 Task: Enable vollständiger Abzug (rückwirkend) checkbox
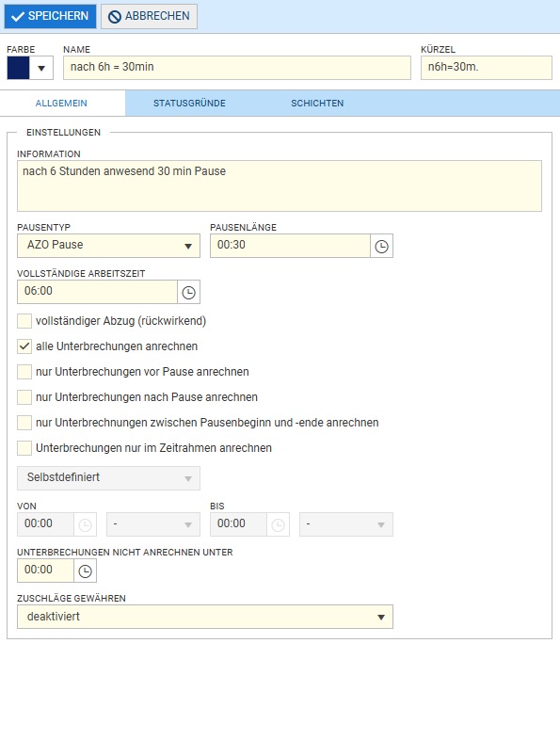coord(24,321)
